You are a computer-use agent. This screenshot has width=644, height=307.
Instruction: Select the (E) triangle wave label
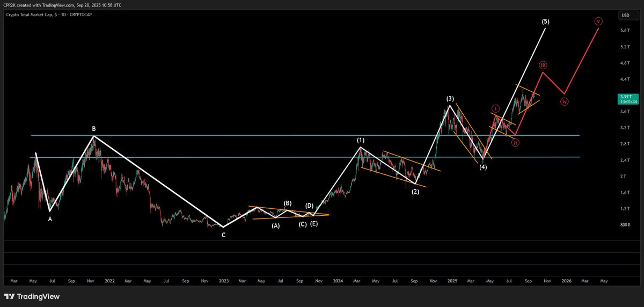(x=314, y=224)
